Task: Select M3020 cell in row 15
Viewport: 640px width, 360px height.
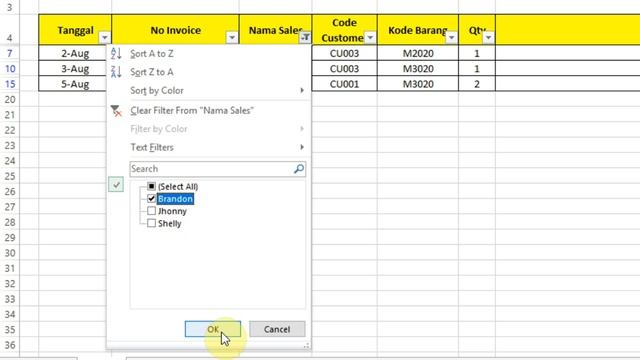Action: 418,84
